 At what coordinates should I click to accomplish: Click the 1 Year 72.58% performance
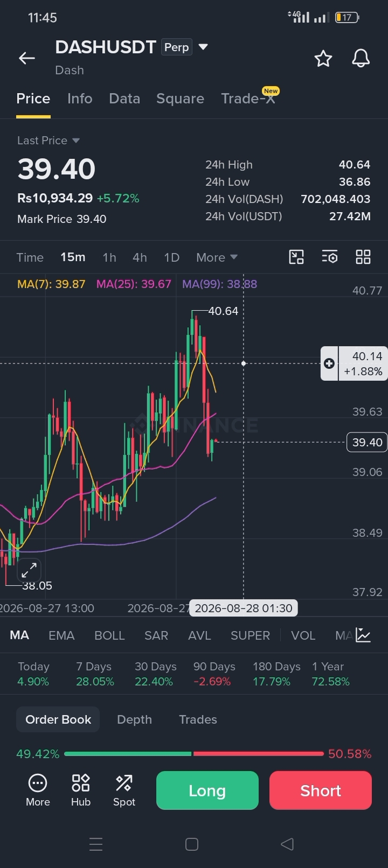click(x=330, y=674)
